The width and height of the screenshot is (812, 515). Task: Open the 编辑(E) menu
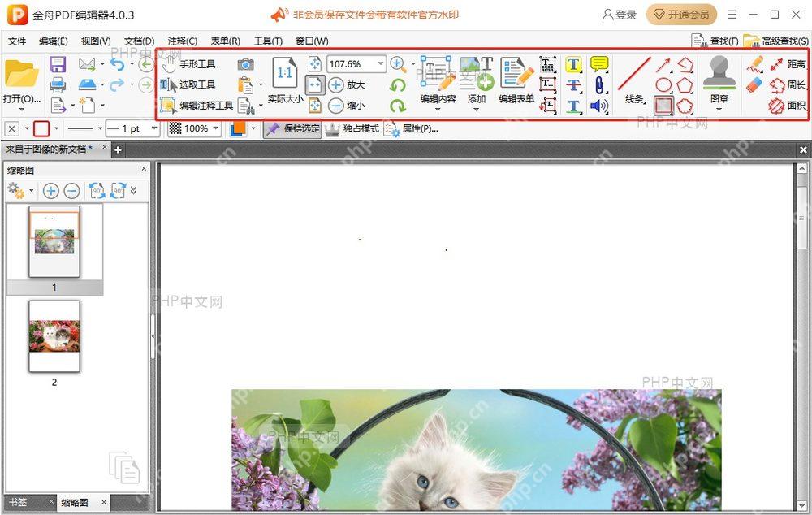[x=54, y=41]
